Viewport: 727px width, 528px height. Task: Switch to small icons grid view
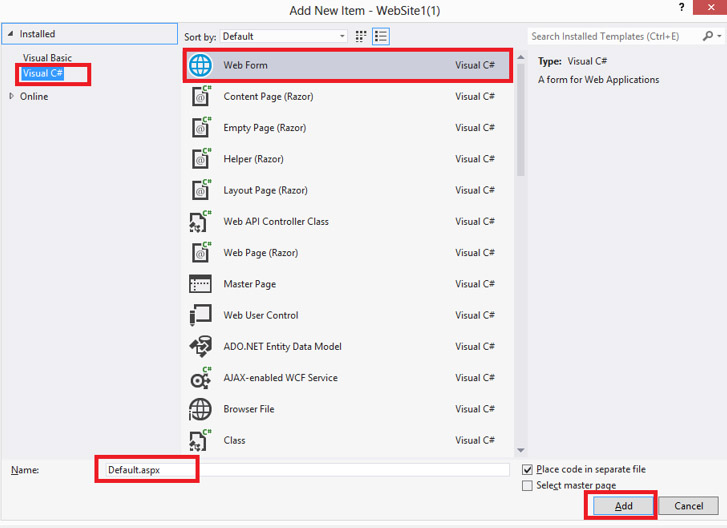point(361,36)
